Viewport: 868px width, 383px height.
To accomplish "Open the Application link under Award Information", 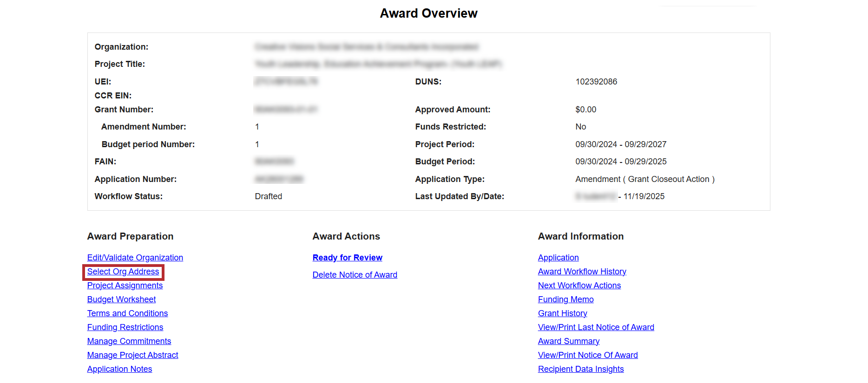I will click(x=558, y=258).
